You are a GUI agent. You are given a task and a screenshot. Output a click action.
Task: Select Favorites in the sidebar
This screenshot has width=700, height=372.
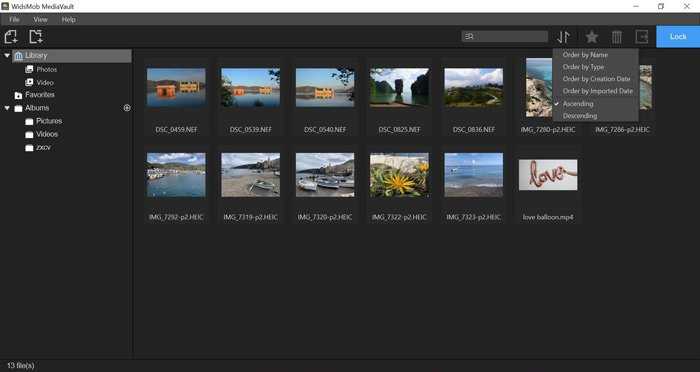[40, 95]
